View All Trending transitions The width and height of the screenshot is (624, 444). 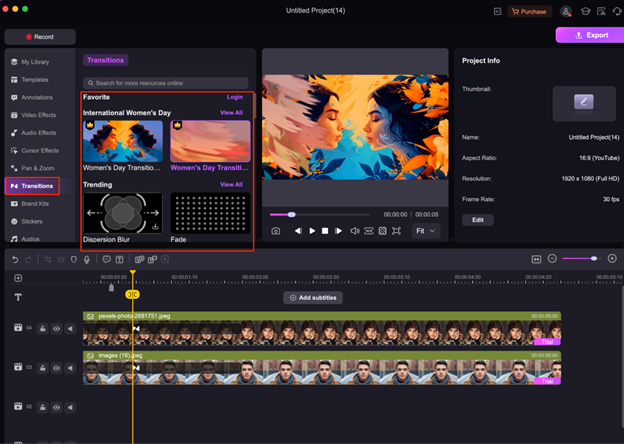coord(231,185)
